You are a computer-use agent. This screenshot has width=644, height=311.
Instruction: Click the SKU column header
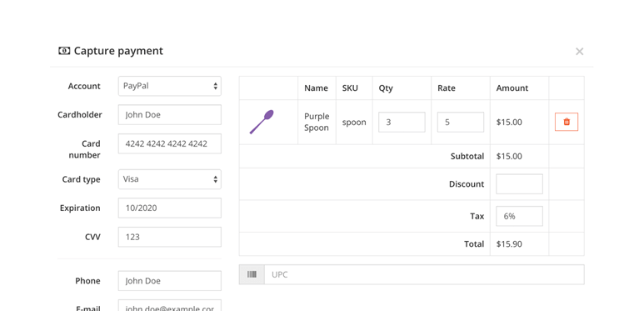[x=350, y=88]
